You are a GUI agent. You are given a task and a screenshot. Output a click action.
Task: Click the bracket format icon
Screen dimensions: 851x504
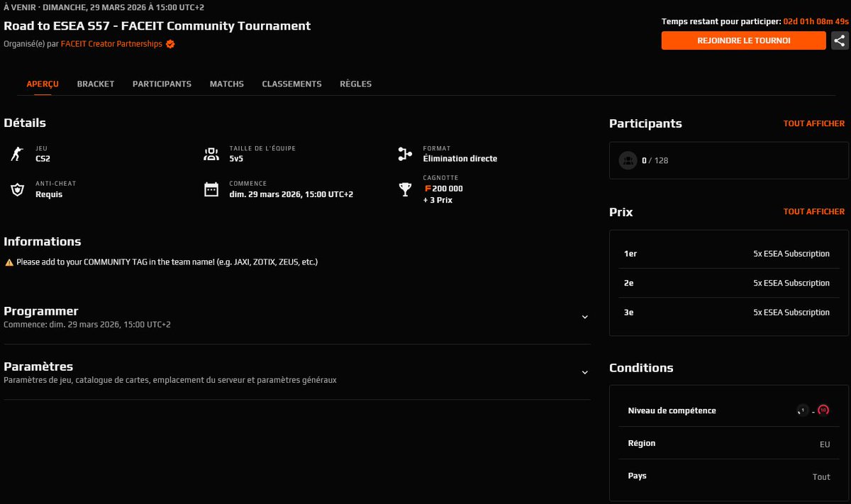(405, 154)
